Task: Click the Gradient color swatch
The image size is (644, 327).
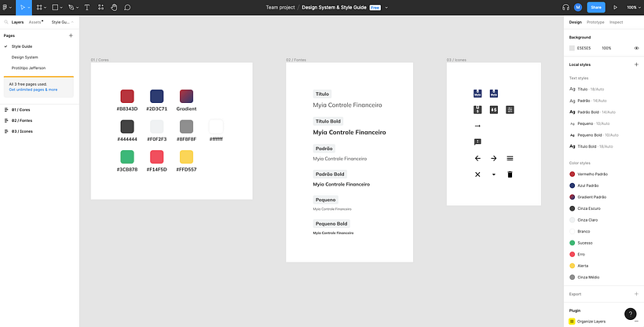Action: click(186, 96)
